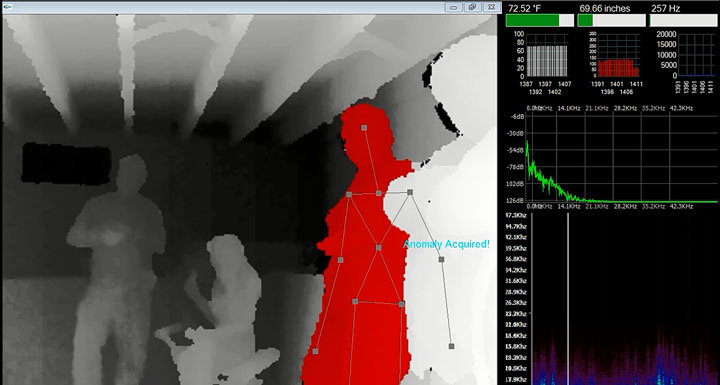This screenshot has height=385, width=720.
Task: Select the 69.66 inches distance reading
Action: pos(605,8)
